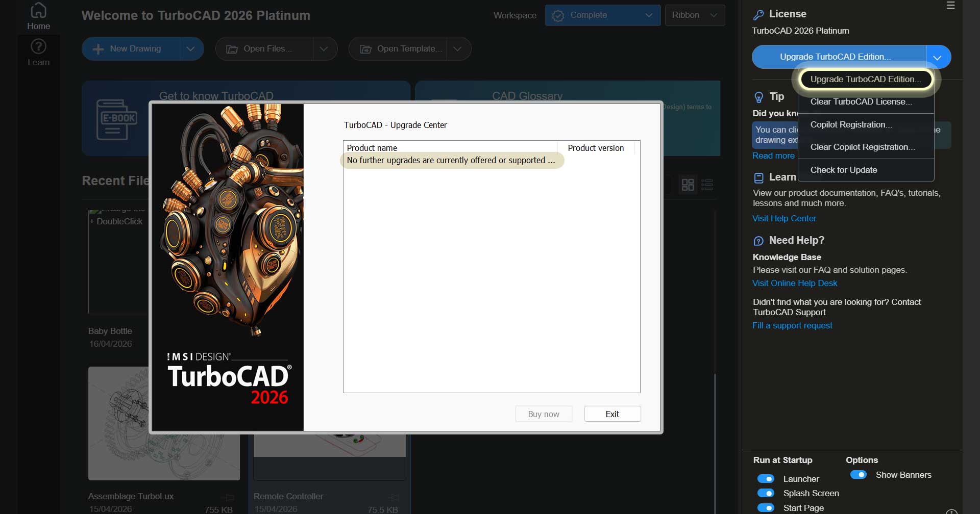Select Check for Update menu entry
The height and width of the screenshot is (514, 980).
point(866,170)
